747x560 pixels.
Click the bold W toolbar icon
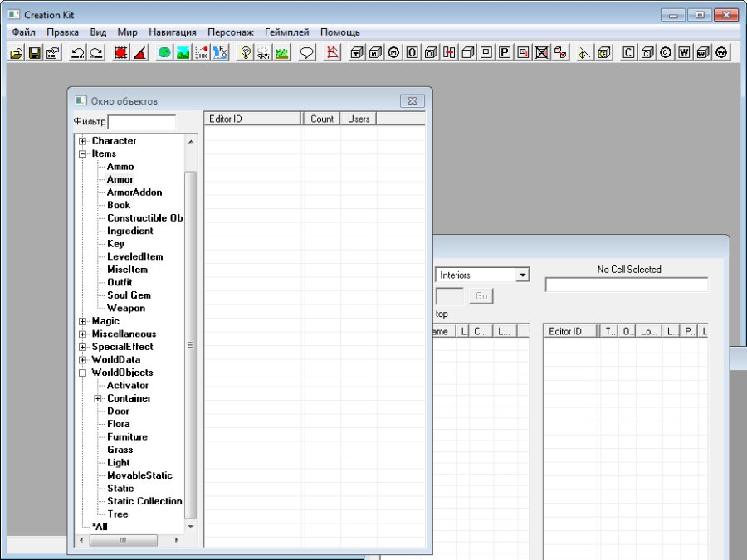coord(684,52)
